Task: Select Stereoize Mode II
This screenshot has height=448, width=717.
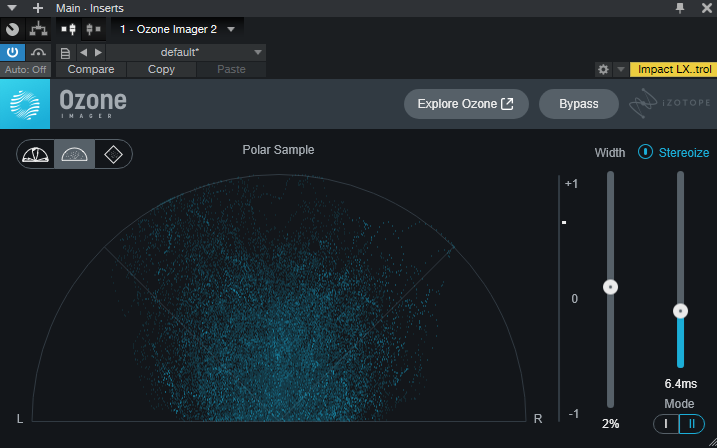Action: point(690,424)
